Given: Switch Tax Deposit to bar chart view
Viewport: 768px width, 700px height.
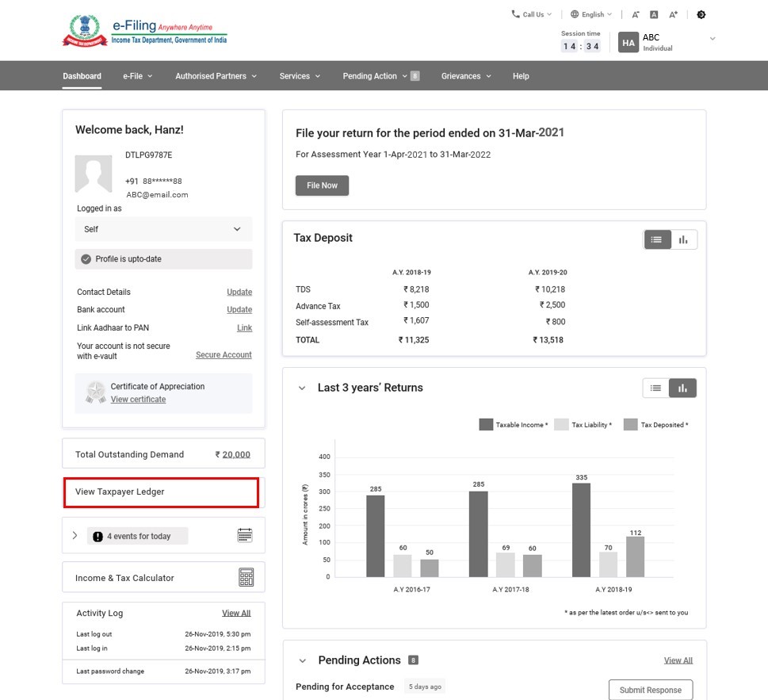Looking at the screenshot, I should (x=683, y=239).
